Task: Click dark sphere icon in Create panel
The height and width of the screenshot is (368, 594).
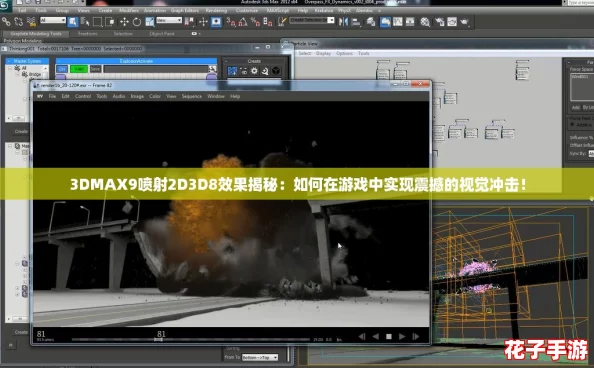Action: 276,71
